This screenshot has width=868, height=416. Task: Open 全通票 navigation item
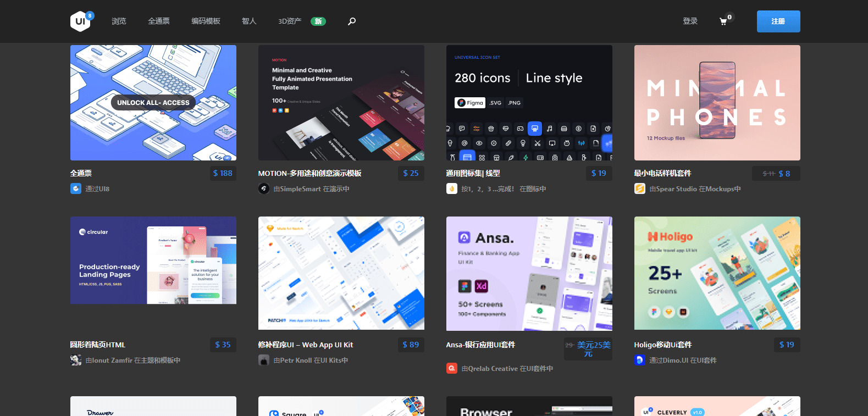coord(159,21)
